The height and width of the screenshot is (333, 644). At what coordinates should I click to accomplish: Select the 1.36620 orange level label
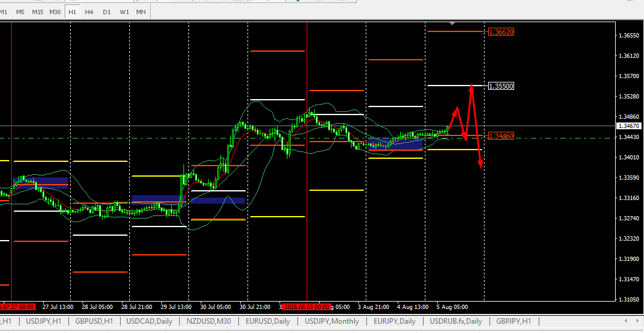point(501,31)
